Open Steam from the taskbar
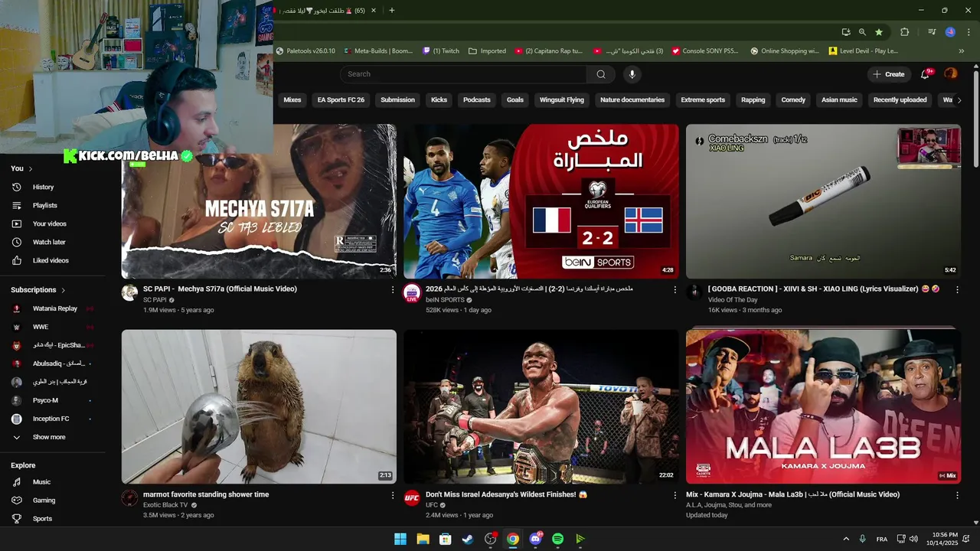Screen dimensions: 980x551 click(467, 539)
